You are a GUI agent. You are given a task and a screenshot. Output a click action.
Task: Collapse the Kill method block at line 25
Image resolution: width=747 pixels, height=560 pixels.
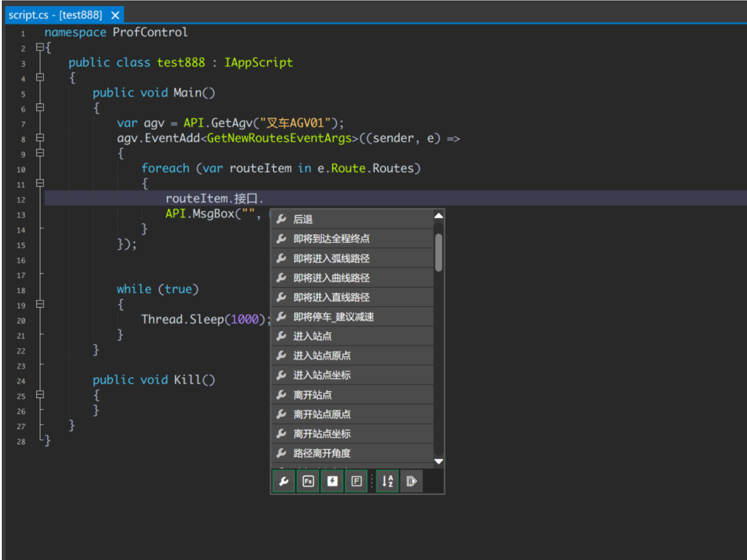[x=40, y=394]
